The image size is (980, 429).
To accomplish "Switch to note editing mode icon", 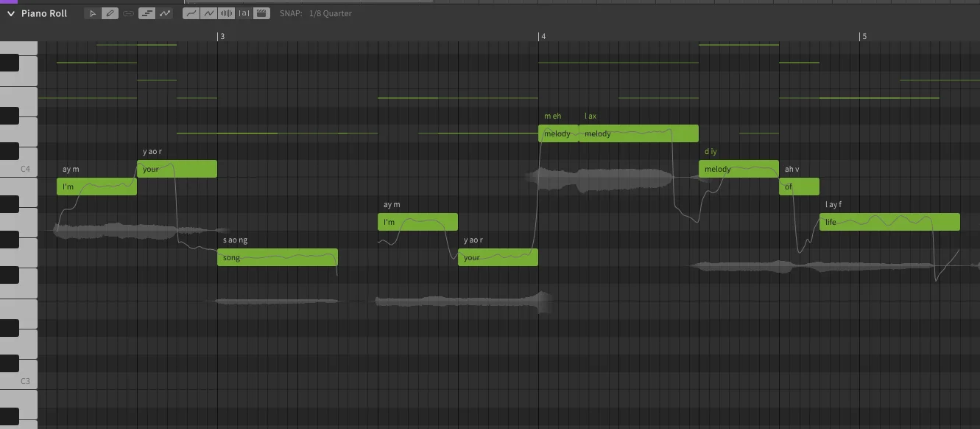I will pyautogui.click(x=147, y=13).
